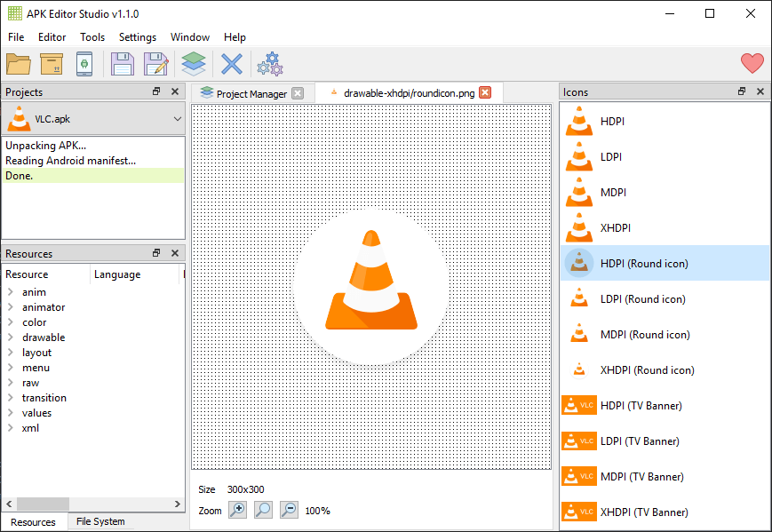Open settings via the gears toolbar icon
Image resolution: width=772 pixels, height=532 pixels.
(269, 64)
